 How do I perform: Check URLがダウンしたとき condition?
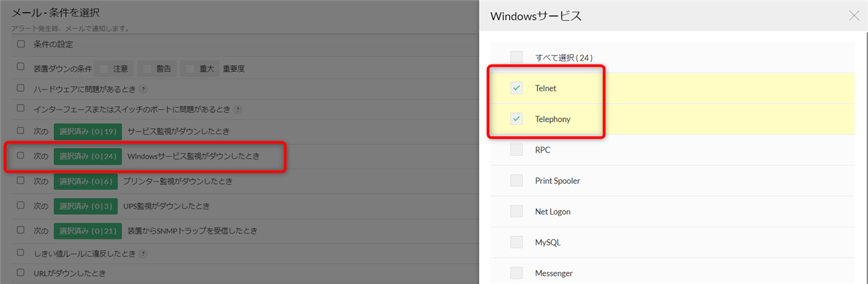click(21, 273)
